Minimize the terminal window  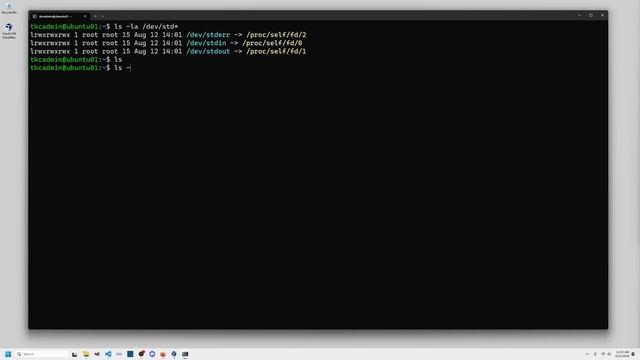pyautogui.click(x=580, y=16)
